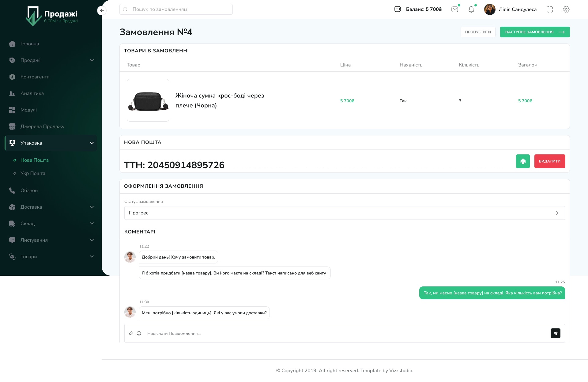Click the message about умови доставки
The height and width of the screenshot is (382, 588).
click(x=204, y=313)
